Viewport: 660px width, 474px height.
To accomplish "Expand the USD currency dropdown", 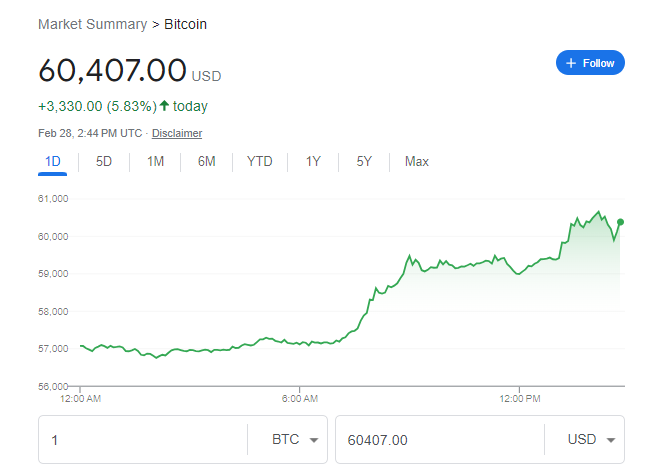I will click(x=594, y=440).
